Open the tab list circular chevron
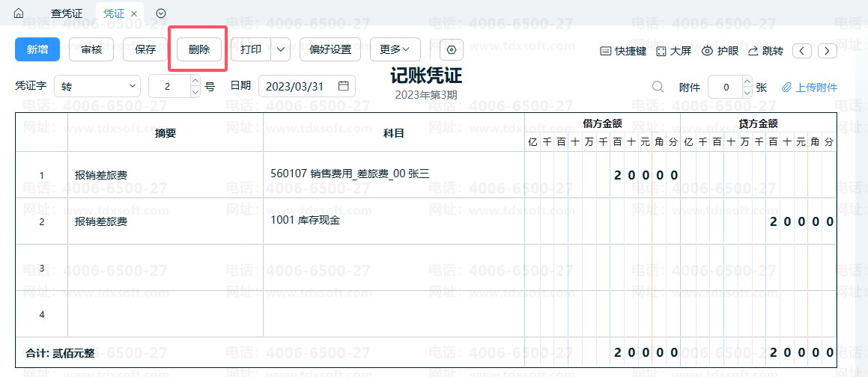This screenshot has width=868, height=377. click(x=161, y=13)
